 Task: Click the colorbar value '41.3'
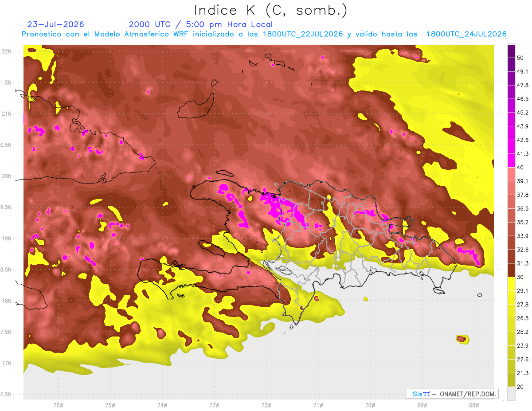(523, 154)
